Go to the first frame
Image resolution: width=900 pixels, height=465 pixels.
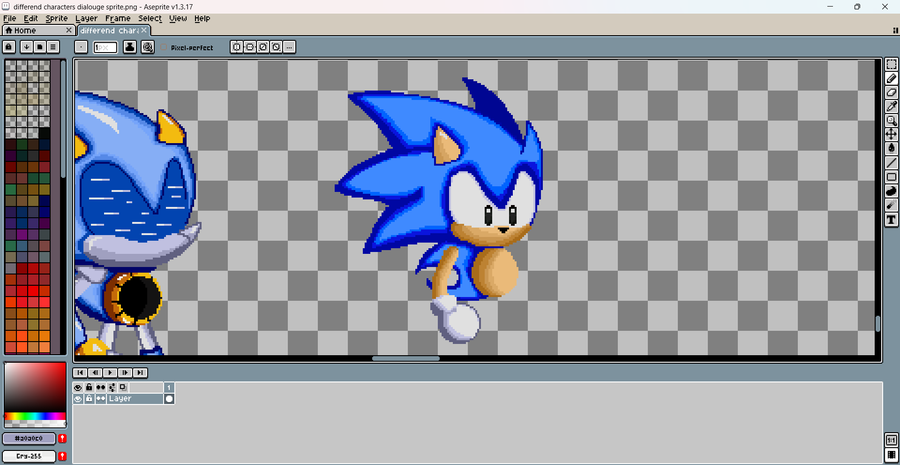pyautogui.click(x=81, y=373)
